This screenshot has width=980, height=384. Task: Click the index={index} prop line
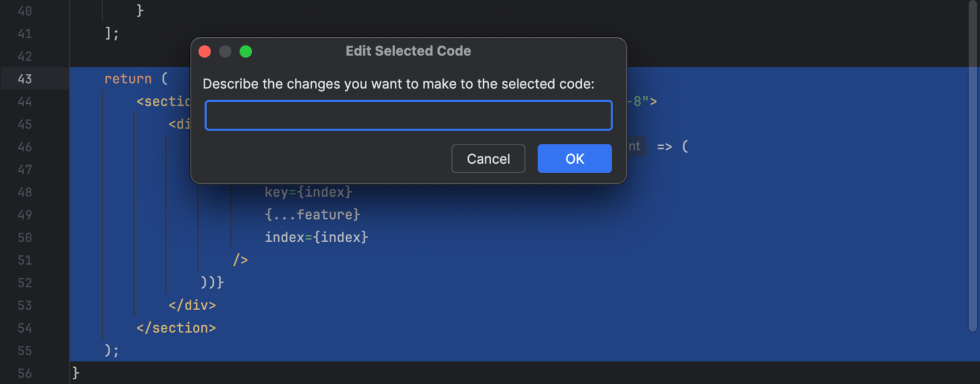316,238
